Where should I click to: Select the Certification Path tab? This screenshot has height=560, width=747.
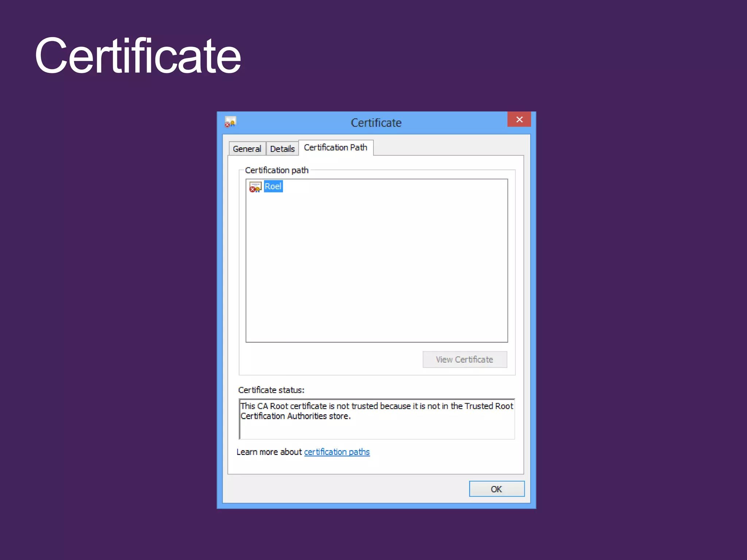click(x=335, y=148)
